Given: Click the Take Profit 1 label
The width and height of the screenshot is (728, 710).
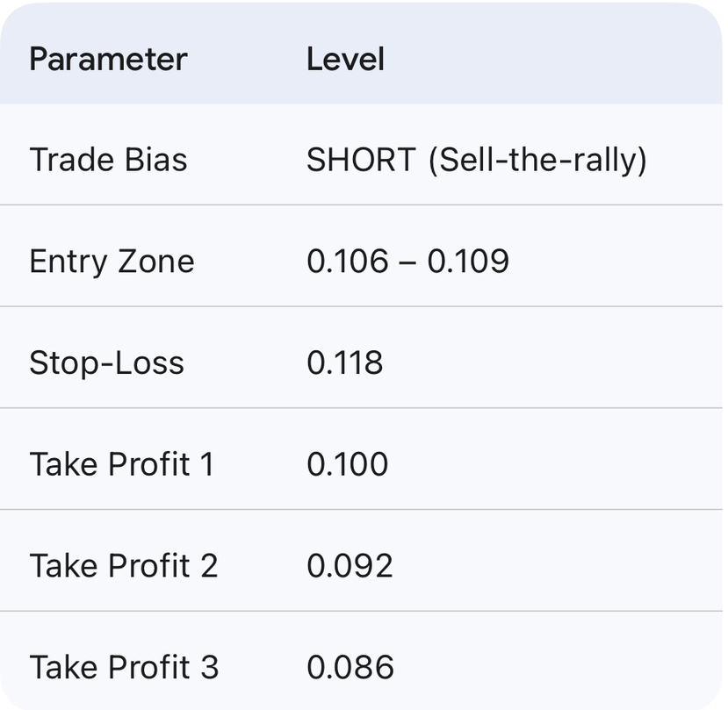Looking at the screenshot, I should 121,464.
